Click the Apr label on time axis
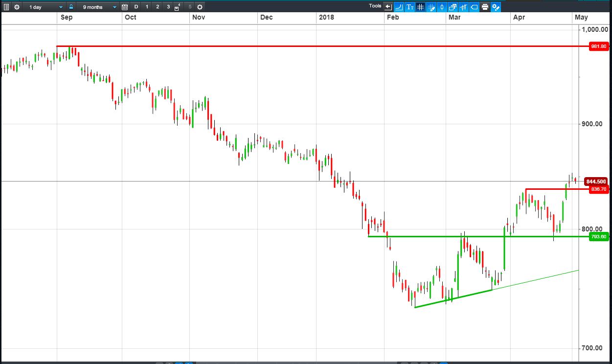Screen dimensions: 612x364 coord(519,18)
